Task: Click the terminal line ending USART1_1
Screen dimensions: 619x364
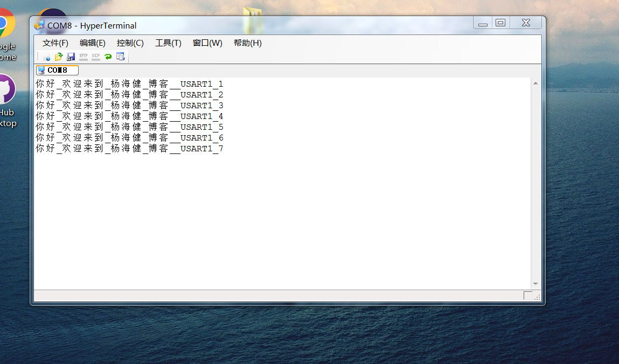Action: (129, 84)
